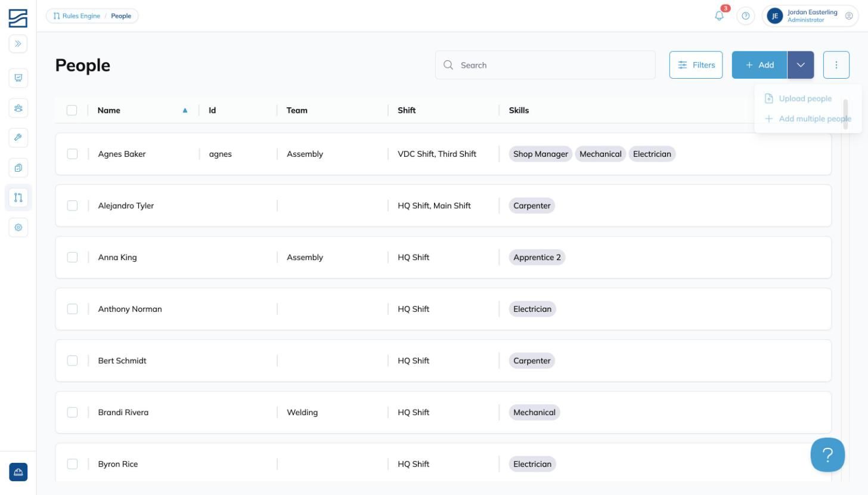The width and height of the screenshot is (868, 495).
Task: Open the wrench tools sidebar icon
Action: pyautogui.click(x=18, y=138)
